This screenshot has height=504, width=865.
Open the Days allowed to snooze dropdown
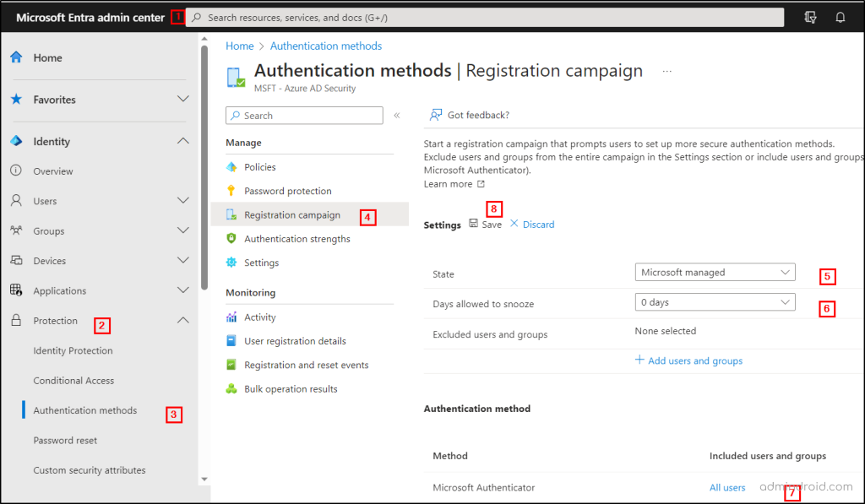[715, 301]
